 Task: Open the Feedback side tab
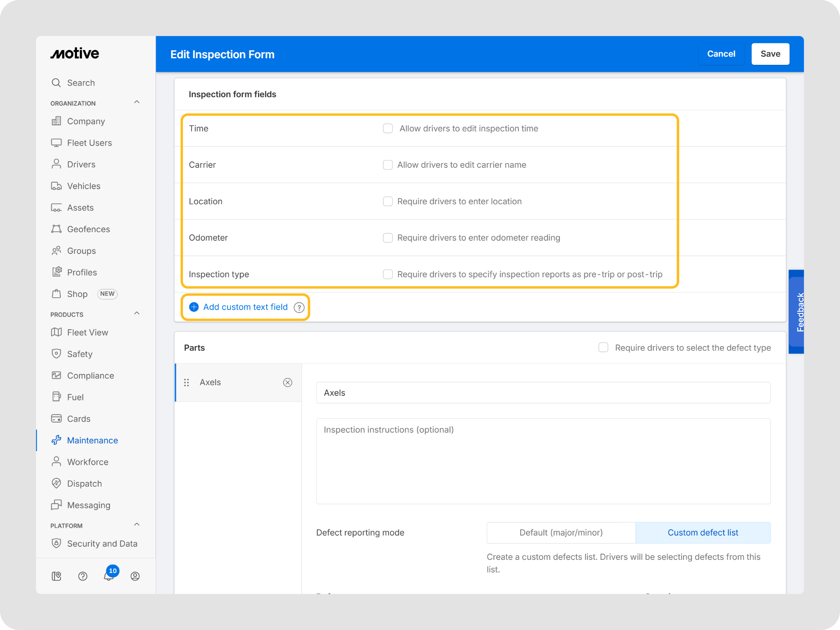click(x=798, y=312)
